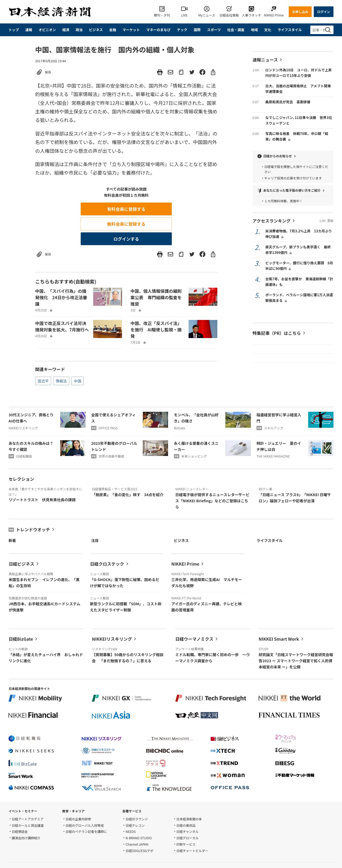Open thumbnail for 中国、改正「反スパイ法」を施行
342x868 pixels.
point(203,329)
